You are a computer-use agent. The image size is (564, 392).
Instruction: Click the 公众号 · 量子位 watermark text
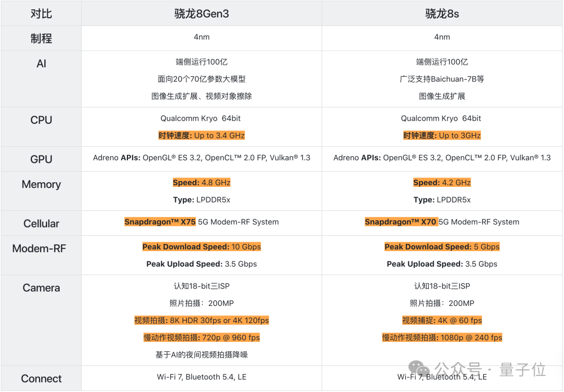click(x=490, y=370)
